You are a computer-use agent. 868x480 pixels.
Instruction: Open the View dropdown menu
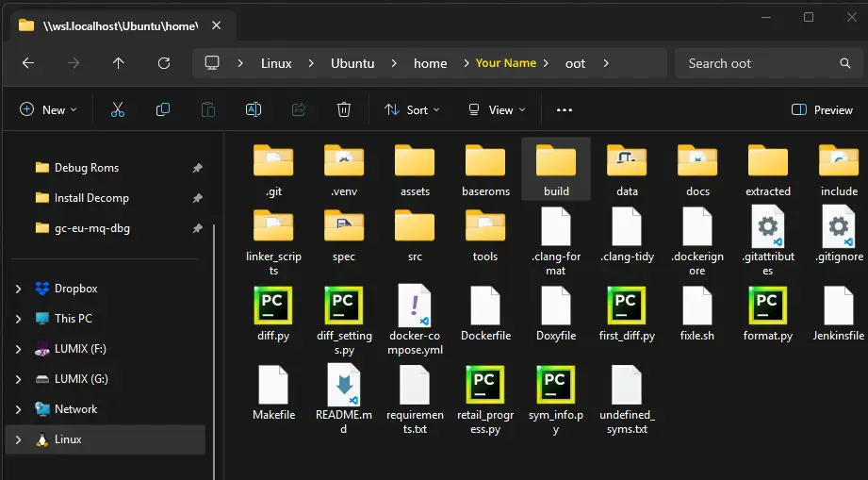pyautogui.click(x=497, y=109)
